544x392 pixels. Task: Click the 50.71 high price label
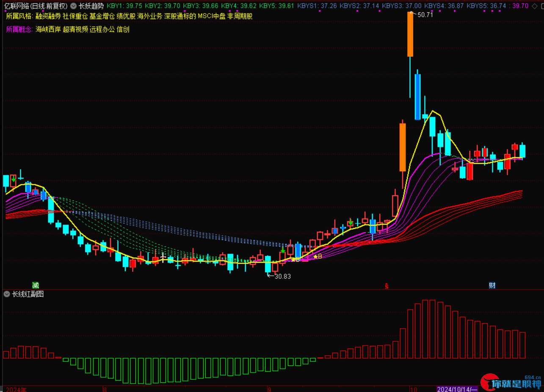pos(425,14)
